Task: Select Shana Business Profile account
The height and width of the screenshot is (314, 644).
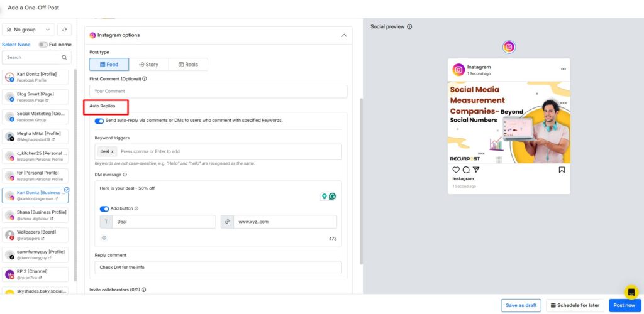Action: tap(35, 215)
